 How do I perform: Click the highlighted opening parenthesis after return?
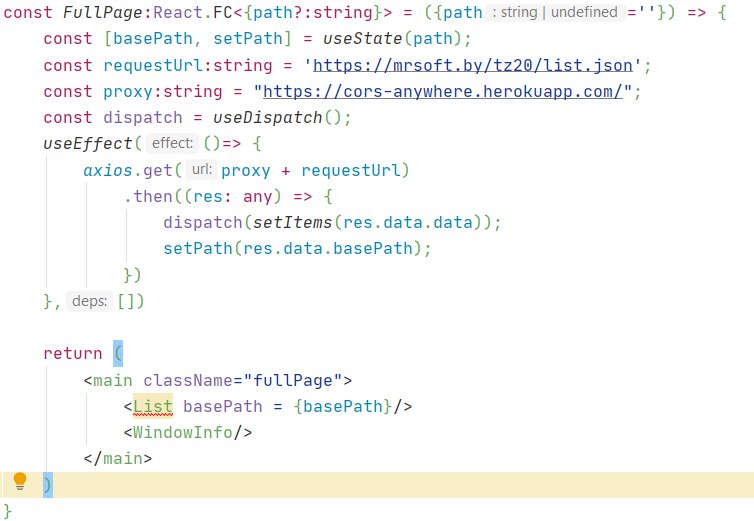click(x=118, y=353)
